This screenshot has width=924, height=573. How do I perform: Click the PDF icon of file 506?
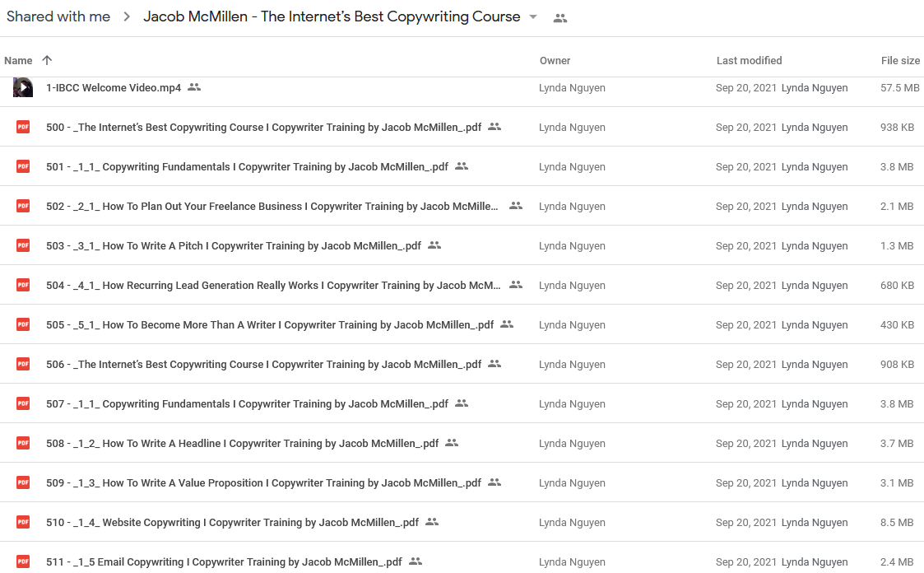click(23, 364)
